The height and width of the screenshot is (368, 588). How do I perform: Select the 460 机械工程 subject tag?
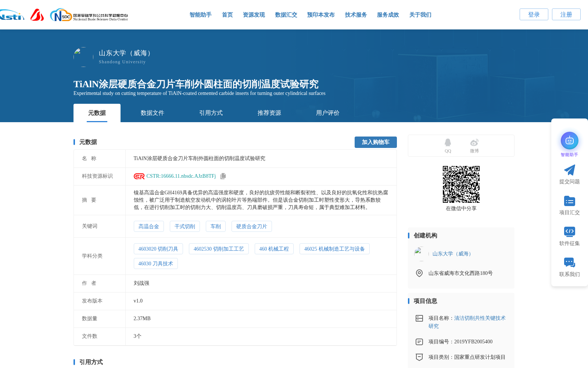[x=274, y=249]
